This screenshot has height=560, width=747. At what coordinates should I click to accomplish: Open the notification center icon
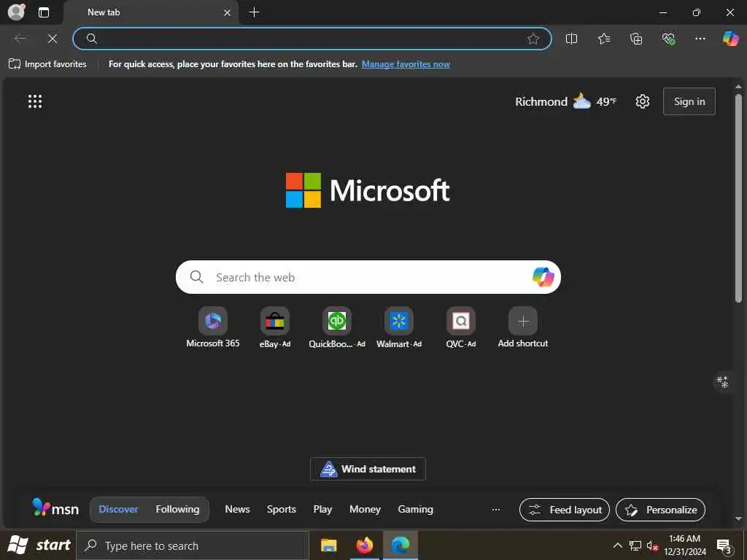[x=724, y=545]
